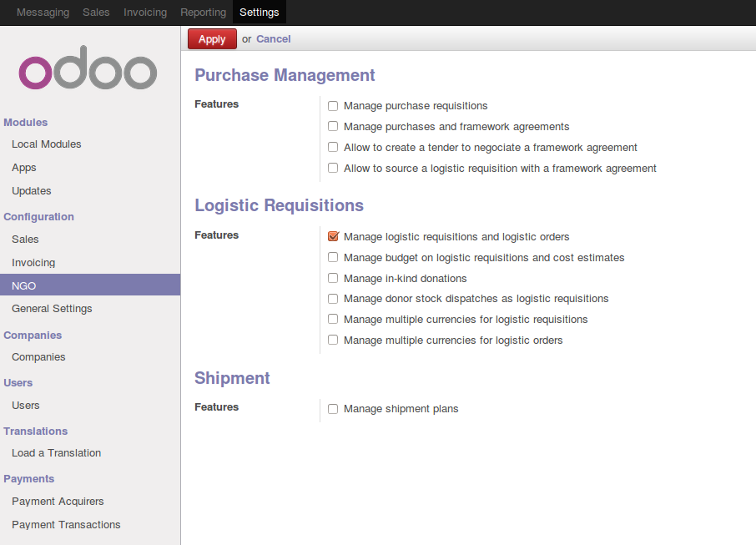
Task: Click the Cancel link
Action: click(274, 39)
